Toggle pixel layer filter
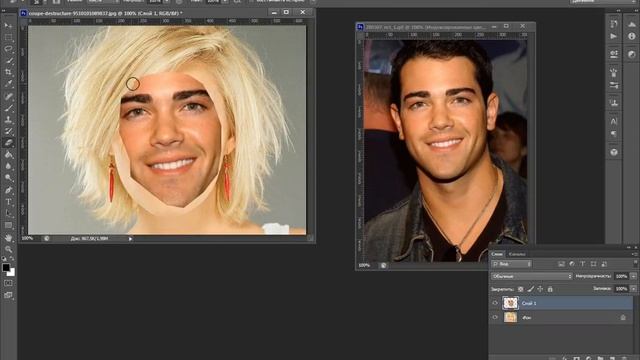 [561, 264]
